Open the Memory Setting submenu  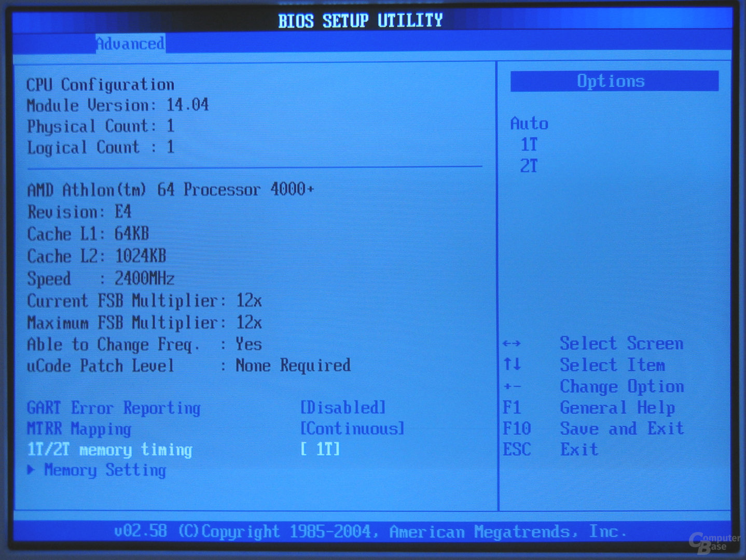click(105, 470)
